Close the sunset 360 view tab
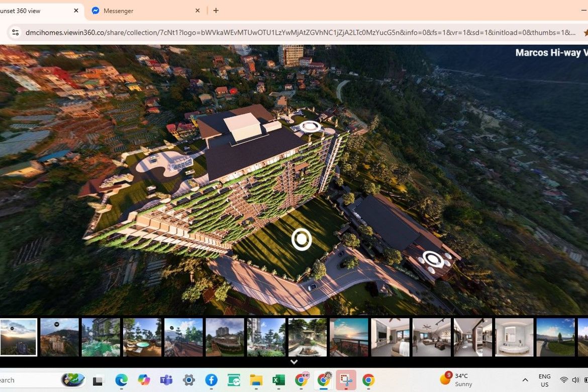 point(76,11)
